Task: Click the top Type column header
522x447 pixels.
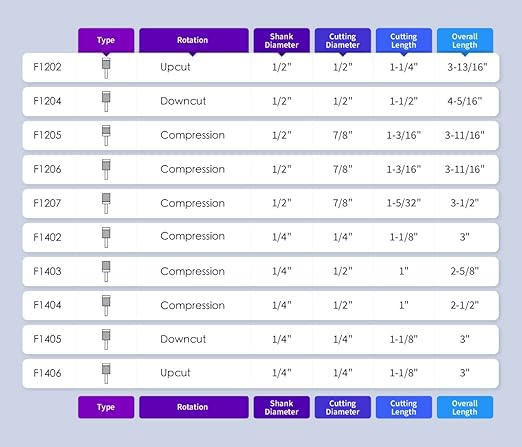Action: pos(106,40)
